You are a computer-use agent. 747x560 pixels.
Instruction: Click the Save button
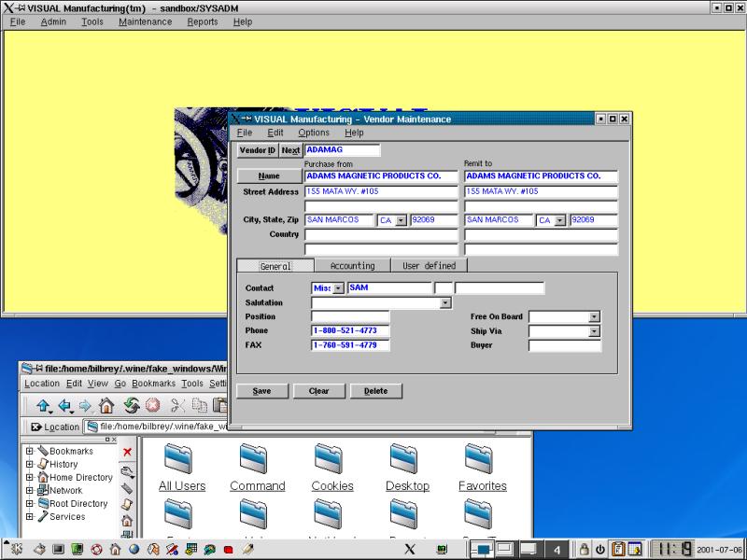[x=261, y=391]
